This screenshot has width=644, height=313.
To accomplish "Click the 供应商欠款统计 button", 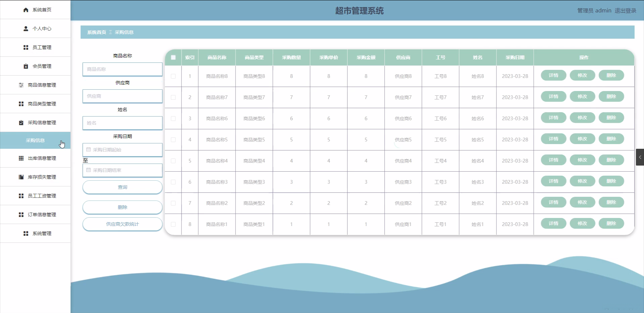I will click(x=122, y=224).
